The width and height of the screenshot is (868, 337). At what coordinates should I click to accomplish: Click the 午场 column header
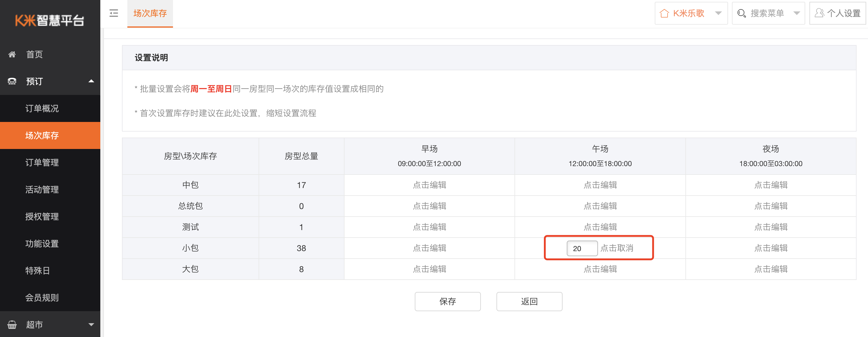[600, 156]
